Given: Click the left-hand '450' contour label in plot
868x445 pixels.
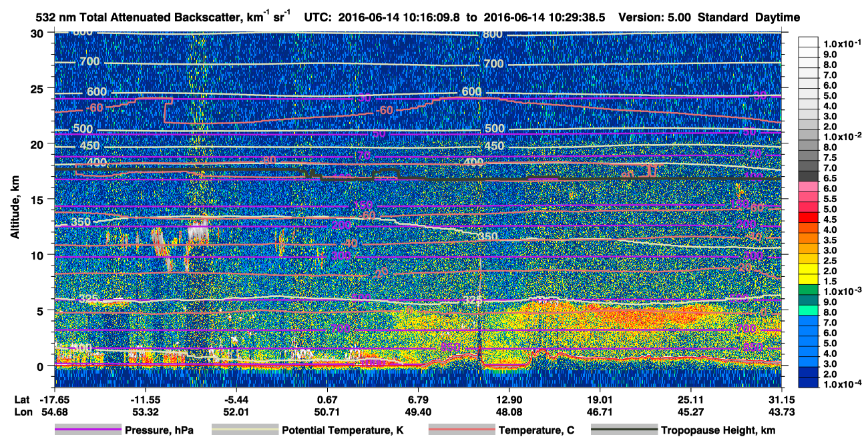Looking at the screenshot, I should click(89, 146).
